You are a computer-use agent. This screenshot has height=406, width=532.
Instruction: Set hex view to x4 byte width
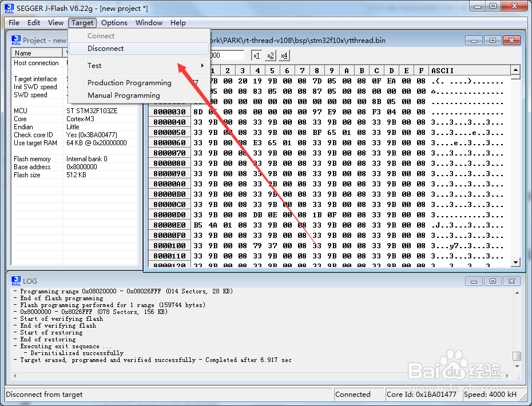284,55
